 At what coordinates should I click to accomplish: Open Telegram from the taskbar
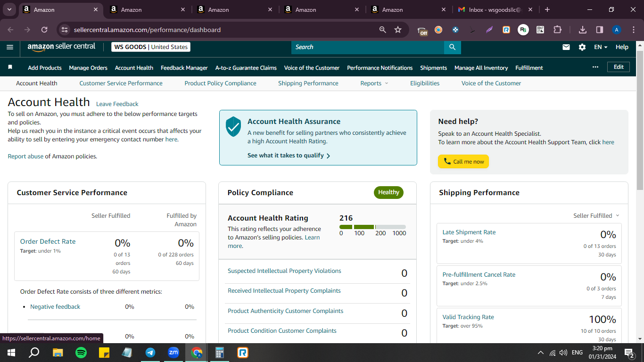click(150, 353)
